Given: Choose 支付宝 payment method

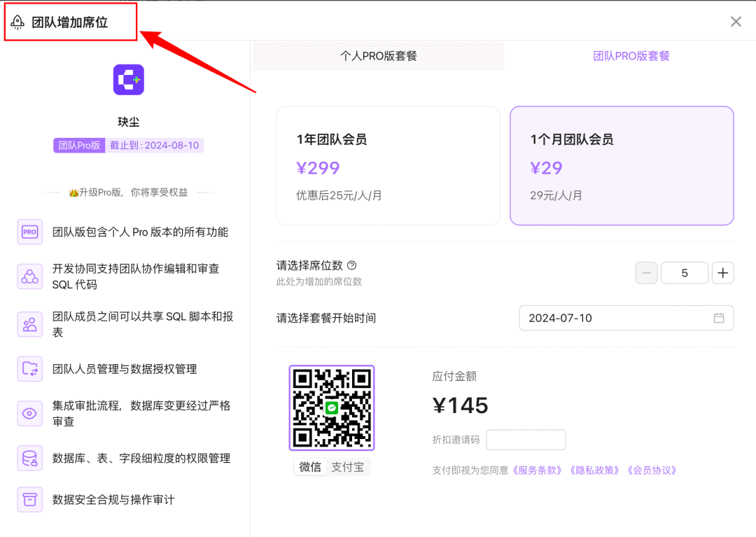Looking at the screenshot, I should pyautogui.click(x=348, y=466).
